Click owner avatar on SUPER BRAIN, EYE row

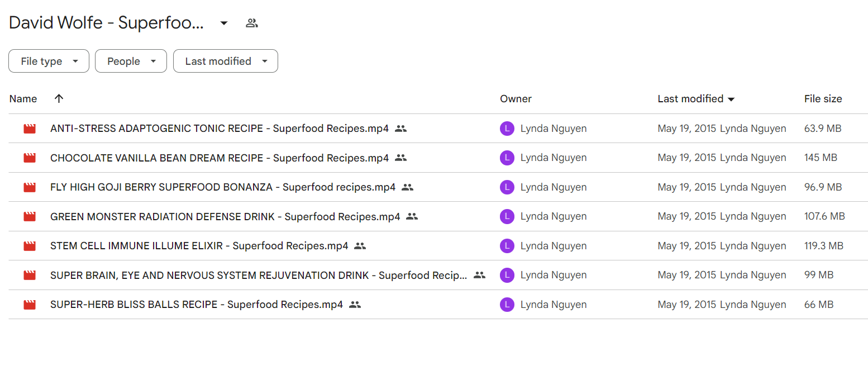pyautogui.click(x=507, y=275)
